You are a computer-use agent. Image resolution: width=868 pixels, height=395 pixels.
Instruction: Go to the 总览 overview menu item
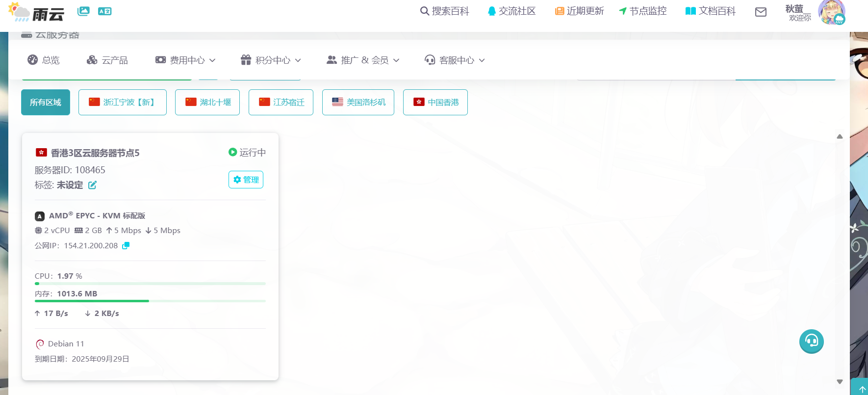click(x=44, y=60)
